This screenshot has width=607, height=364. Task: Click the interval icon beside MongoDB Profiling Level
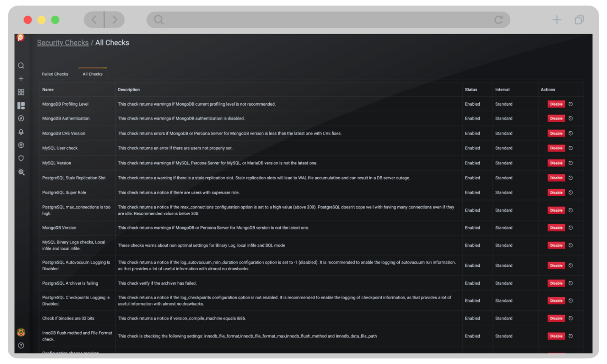pos(570,104)
